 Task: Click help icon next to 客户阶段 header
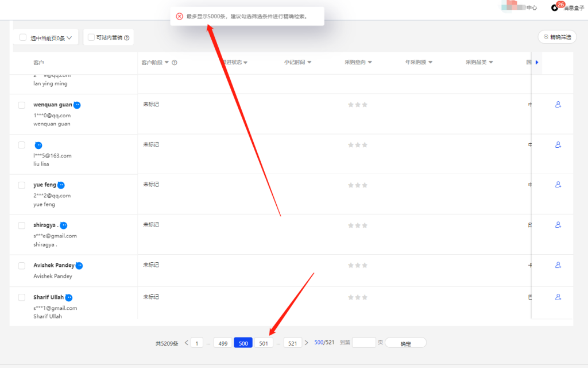point(174,63)
